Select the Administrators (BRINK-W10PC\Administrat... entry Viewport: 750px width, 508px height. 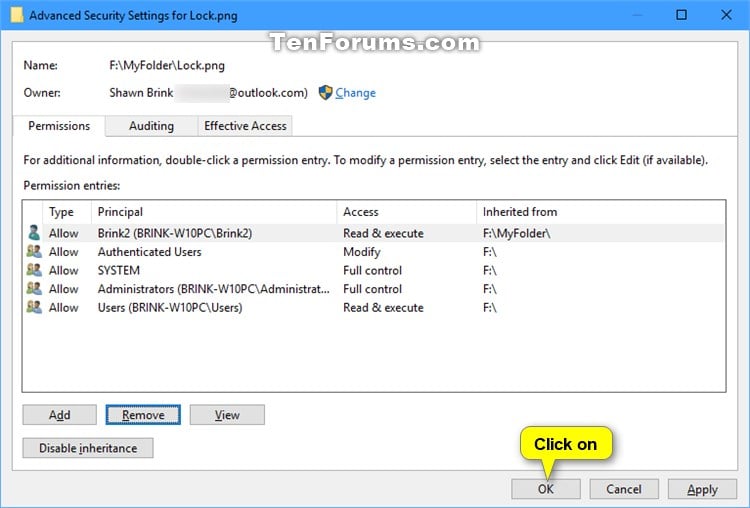coord(213,289)
